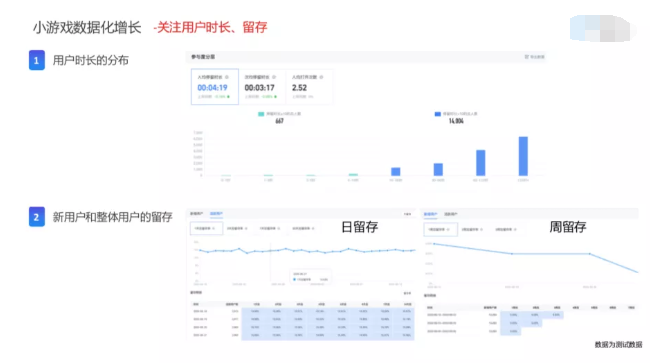
Task: Click the export data icon in engagement panel
Action: coord(527,57)
